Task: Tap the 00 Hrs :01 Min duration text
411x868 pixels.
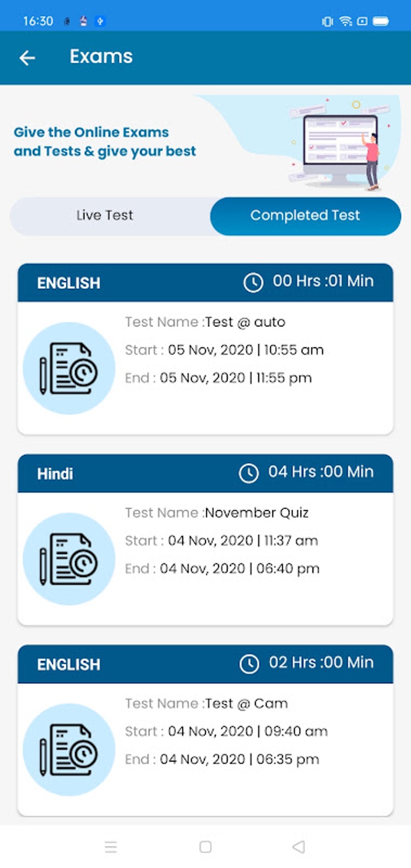Action: [322, 281]
